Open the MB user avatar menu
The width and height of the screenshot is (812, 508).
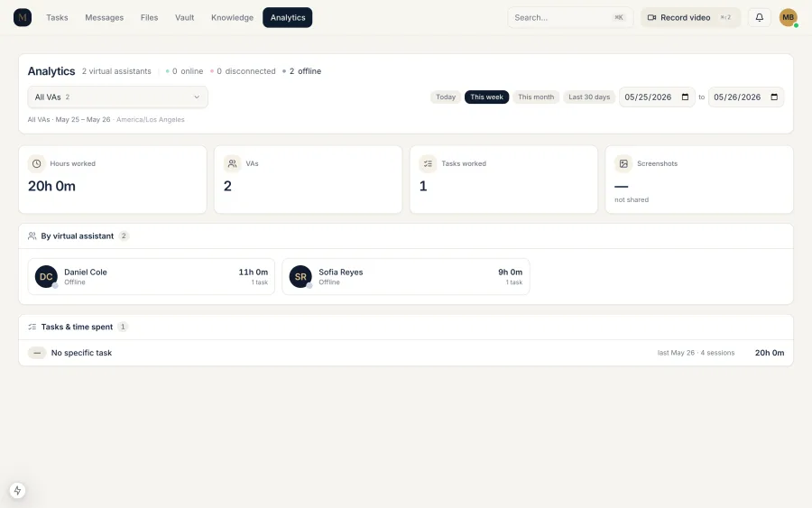tap(789, 17)
